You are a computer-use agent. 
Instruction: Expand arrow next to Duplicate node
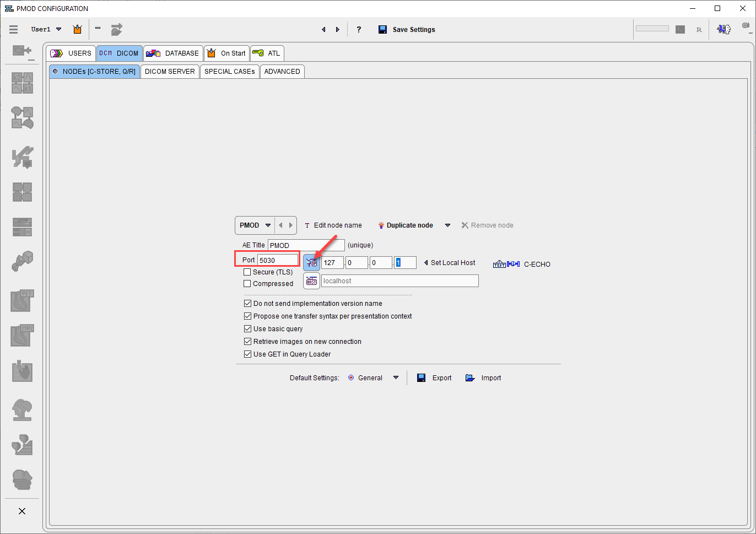click(448, 225)
